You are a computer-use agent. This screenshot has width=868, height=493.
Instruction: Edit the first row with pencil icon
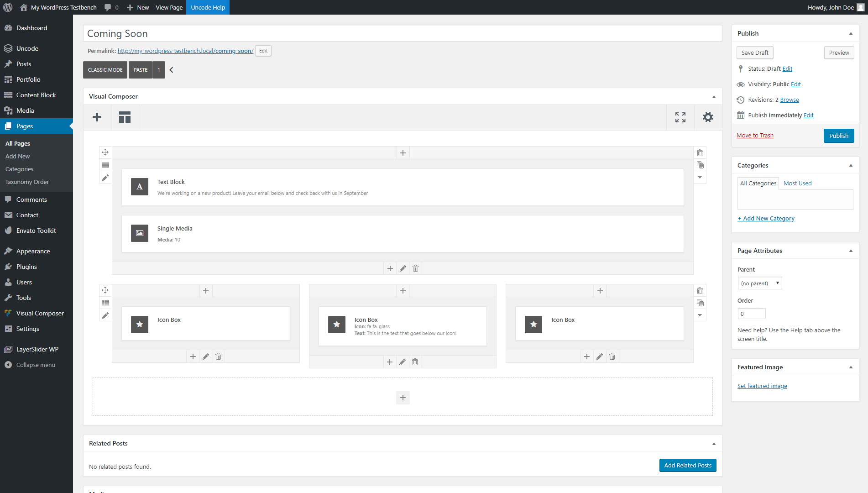[105, 178]
